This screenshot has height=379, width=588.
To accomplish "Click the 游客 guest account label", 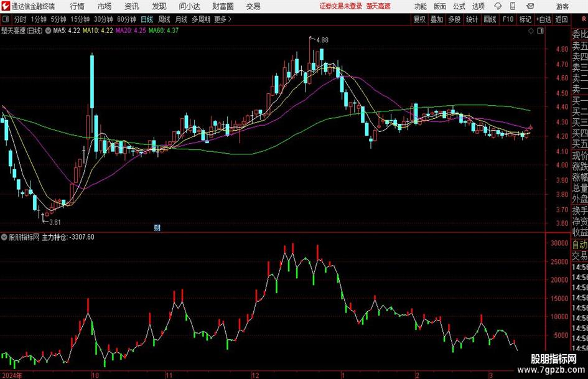I will 562,6.
